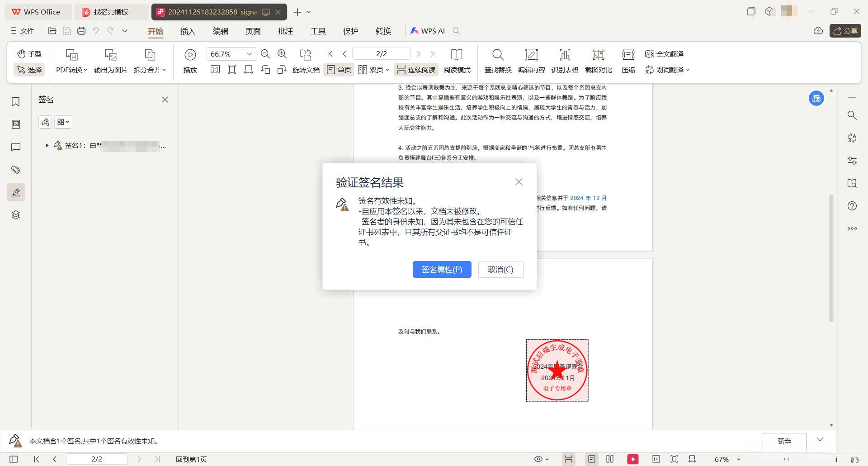
Task: Click the print icon in quick access bar
Action: click(x=81, y=31)
